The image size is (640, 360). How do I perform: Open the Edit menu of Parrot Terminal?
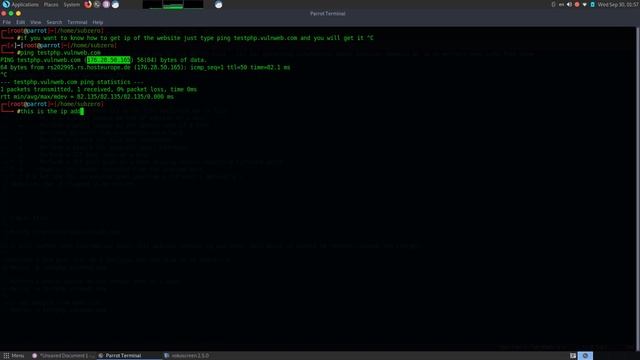pos(20,22)
